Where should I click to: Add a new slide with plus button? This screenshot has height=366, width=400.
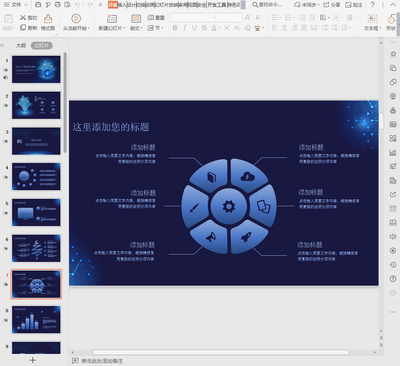33,360
